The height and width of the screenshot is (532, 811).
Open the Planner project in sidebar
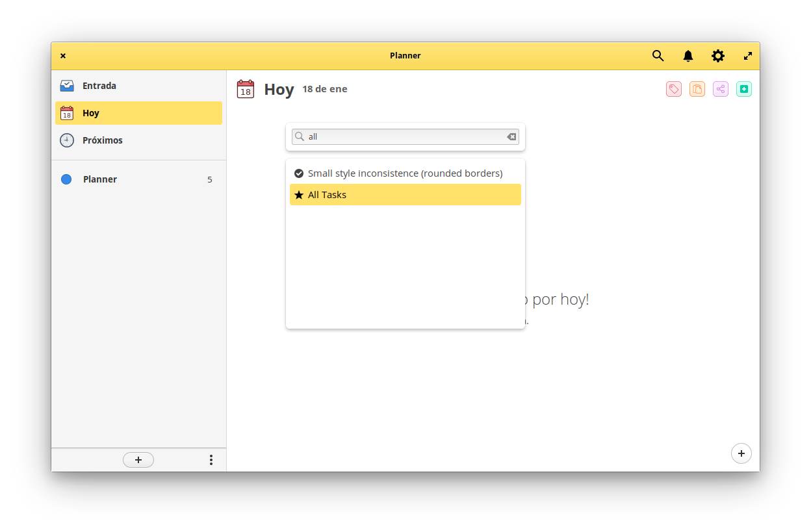pos(138,179)
